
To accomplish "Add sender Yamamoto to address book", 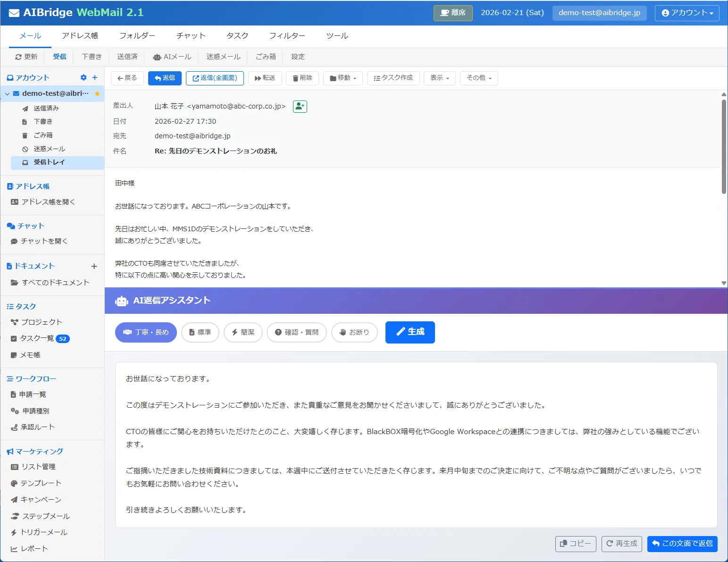I will pyautogui.click(x=300, y=106).
